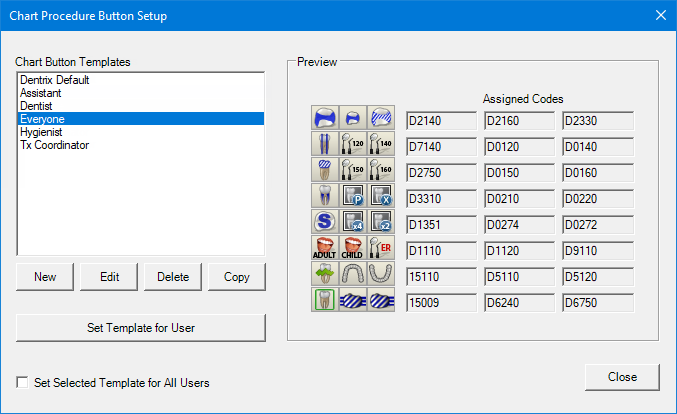Close the dialog with the title bar X

click(661, 16)
